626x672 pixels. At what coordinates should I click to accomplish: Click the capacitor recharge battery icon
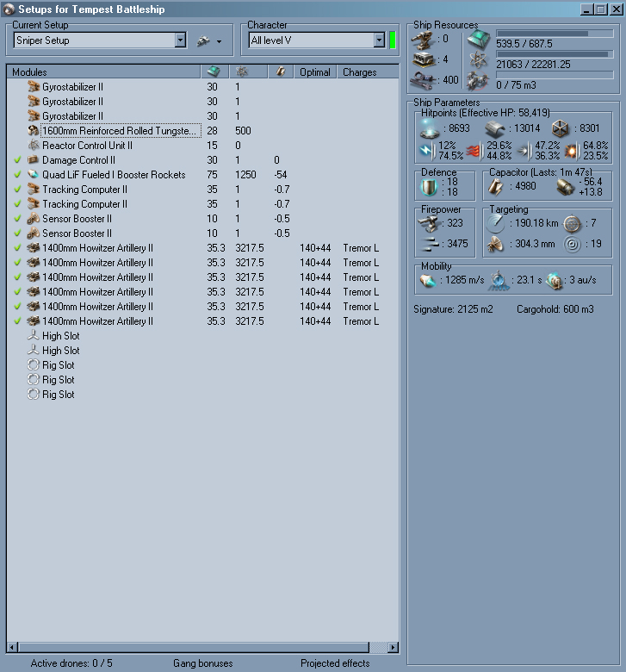tap(566, 187)
